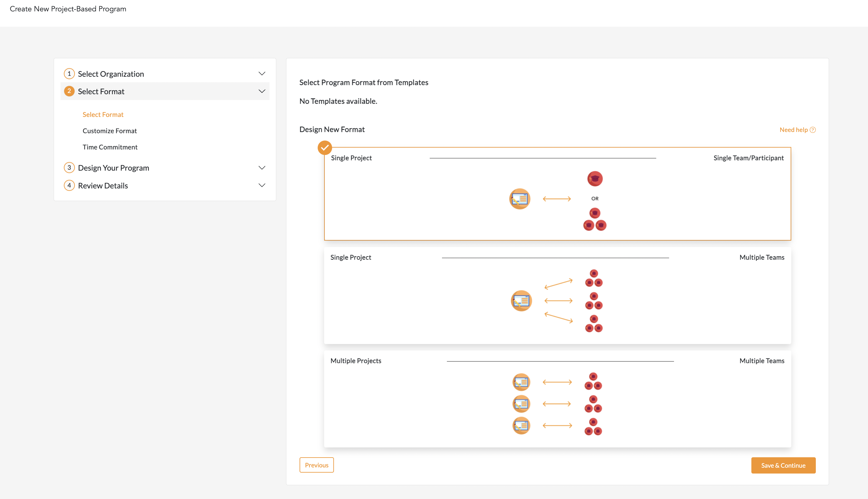Collapse the Select Format section chevron
Image resolution: width=868 pixels, height=499 pixels.
point(262,91)
